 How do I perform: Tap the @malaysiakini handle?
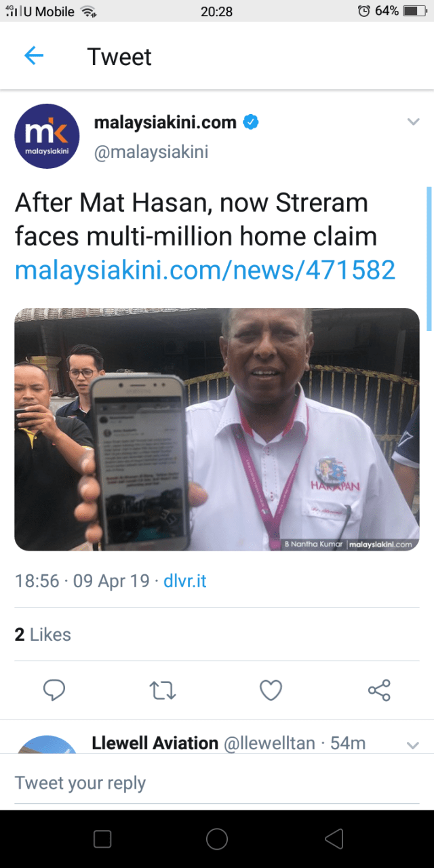pos(151,152)
